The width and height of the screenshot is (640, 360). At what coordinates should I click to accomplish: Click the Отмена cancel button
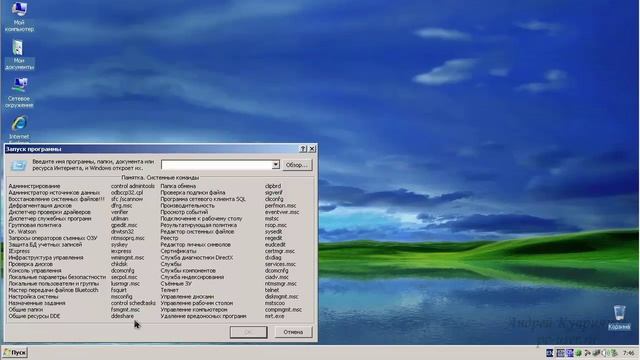pyautogui.click(x=293, y=332)
